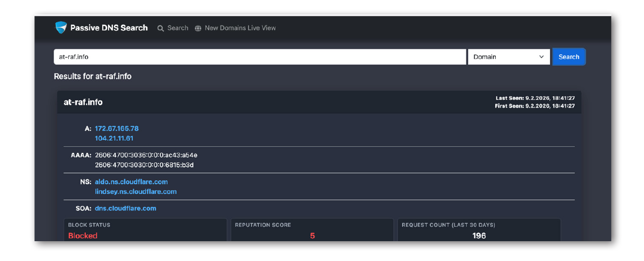This screenshot has width=644, height=261.
Task: Click the blue shield logo icon
Action: click(61, 28)
